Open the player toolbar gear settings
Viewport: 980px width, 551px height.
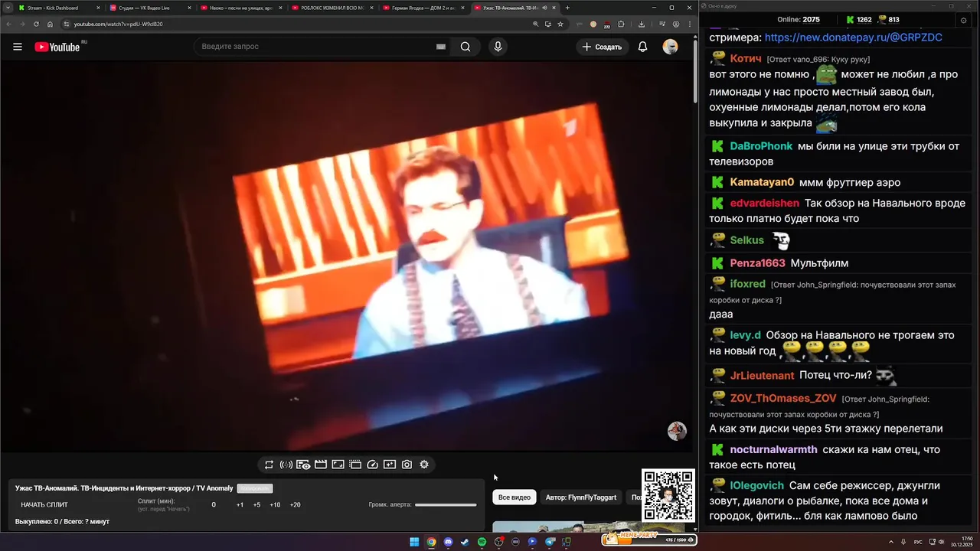[424, 465]
